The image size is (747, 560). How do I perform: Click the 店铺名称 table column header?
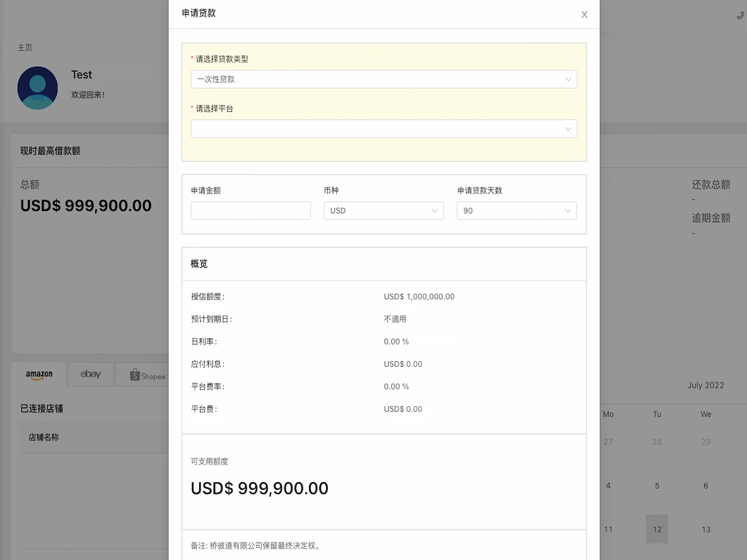(x=44, y=437)
